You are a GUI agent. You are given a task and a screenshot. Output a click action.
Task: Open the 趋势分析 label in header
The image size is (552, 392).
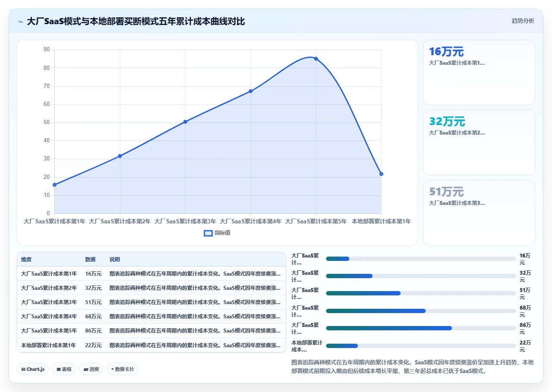click(523, 21)
